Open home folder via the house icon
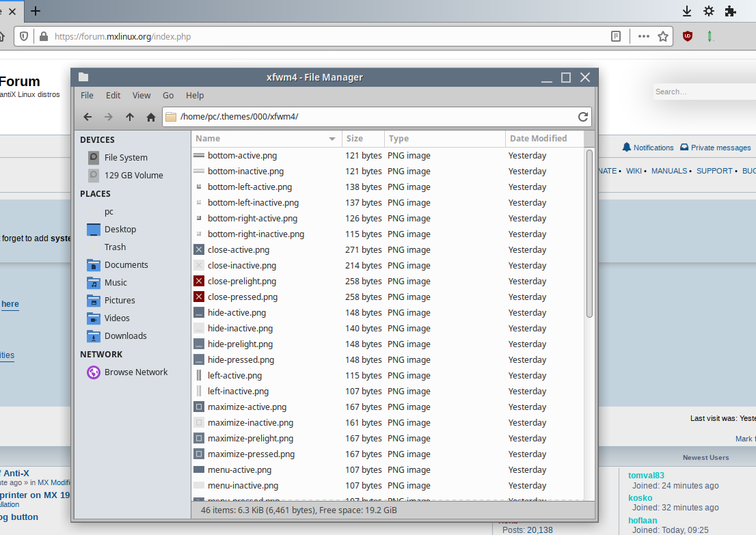 (x=151, y=117)
